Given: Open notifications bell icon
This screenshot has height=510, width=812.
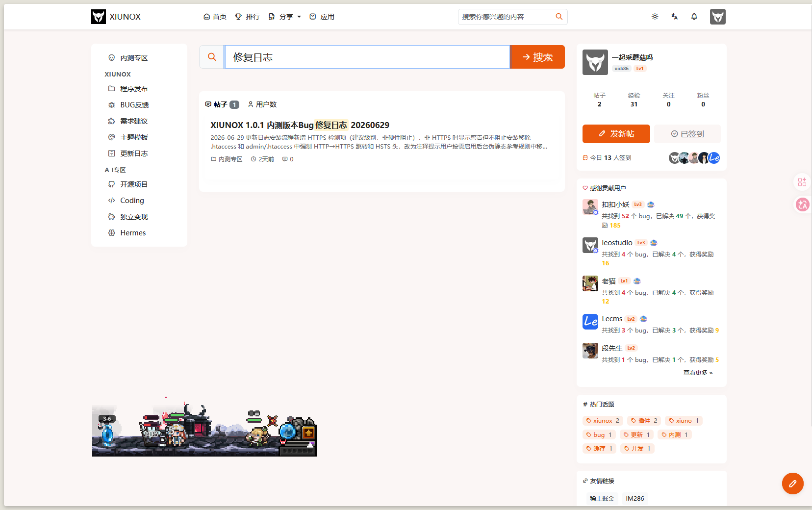Looking at the screenshot, I should coord(694,17).
